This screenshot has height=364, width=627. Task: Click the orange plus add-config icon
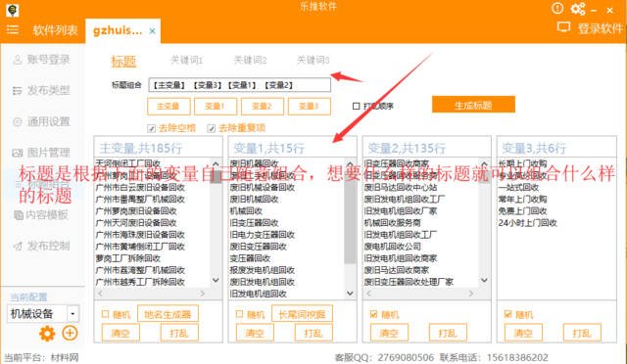(x=70, y=333)
